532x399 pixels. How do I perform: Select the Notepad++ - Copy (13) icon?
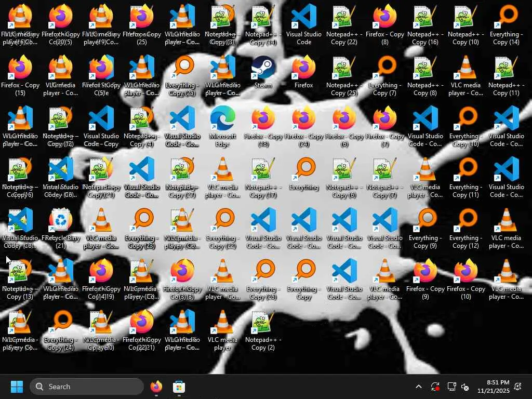click(x=20, y=280)
